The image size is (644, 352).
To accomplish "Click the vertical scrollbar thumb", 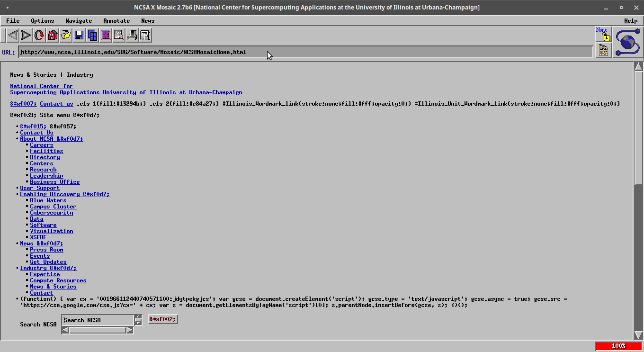I will coord(638,128).
